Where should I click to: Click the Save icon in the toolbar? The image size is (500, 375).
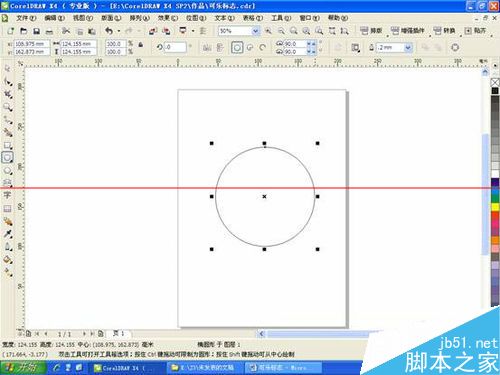point(36,31)
